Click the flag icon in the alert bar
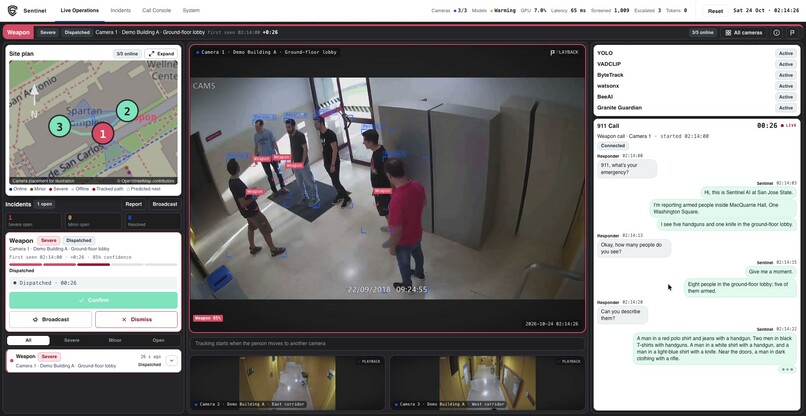806x416 pixels. (792, 32)
